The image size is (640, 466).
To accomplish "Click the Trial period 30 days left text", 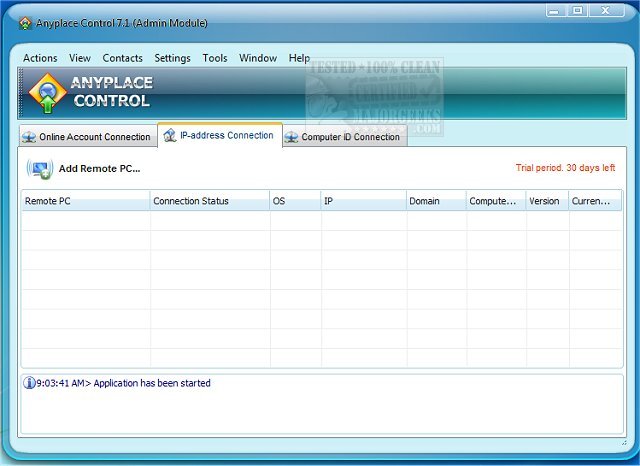I will tap(565, 168).
